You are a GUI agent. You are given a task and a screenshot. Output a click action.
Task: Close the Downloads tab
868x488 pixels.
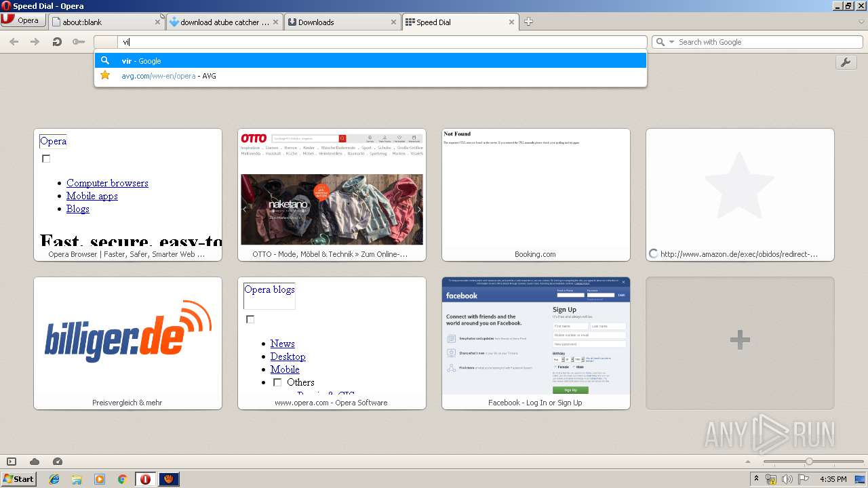393,22
